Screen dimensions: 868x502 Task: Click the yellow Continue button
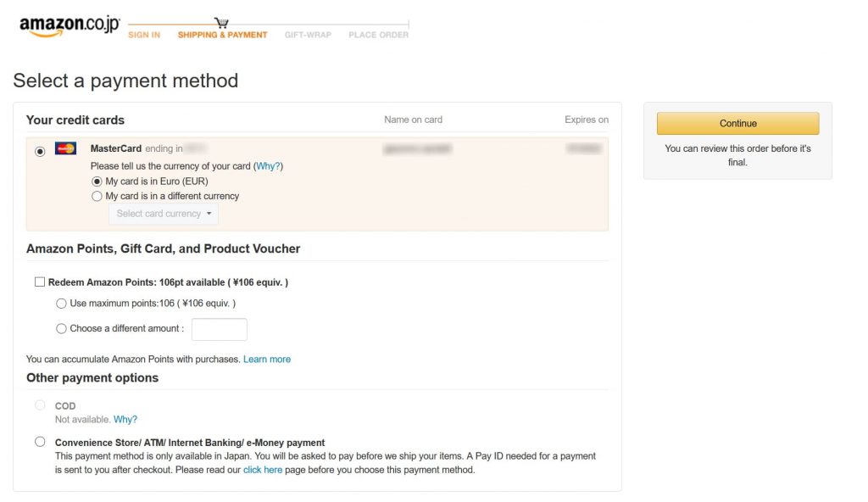(738, 124)
